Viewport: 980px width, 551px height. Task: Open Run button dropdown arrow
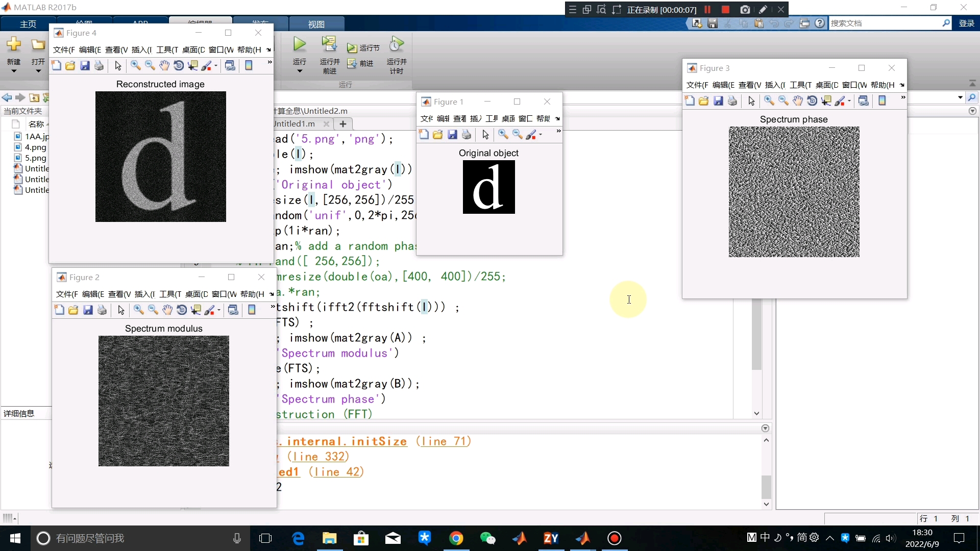tap(300, 71)
